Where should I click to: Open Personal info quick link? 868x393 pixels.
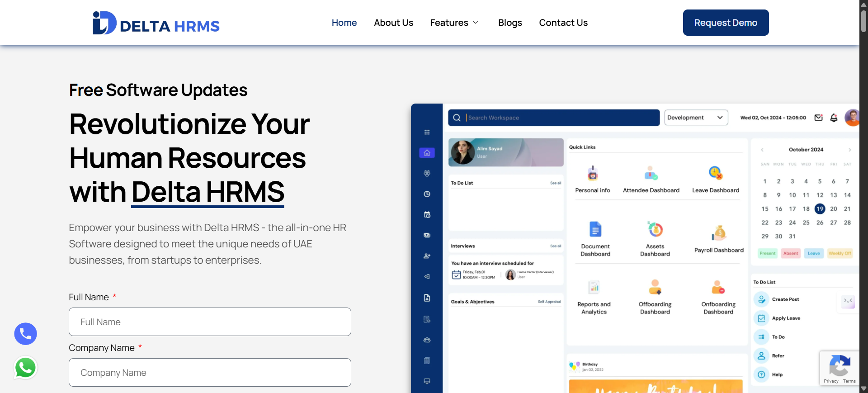[x=593, y=180]
